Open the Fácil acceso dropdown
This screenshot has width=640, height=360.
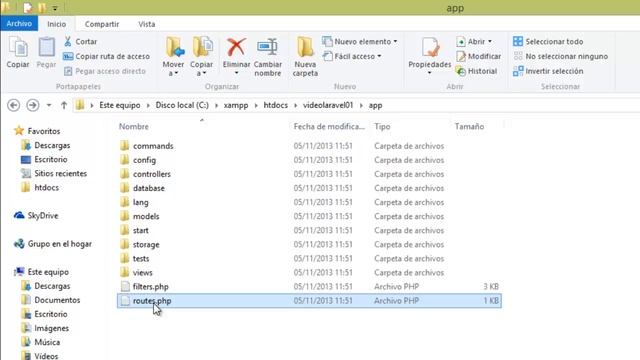click(x=352, y=56)
